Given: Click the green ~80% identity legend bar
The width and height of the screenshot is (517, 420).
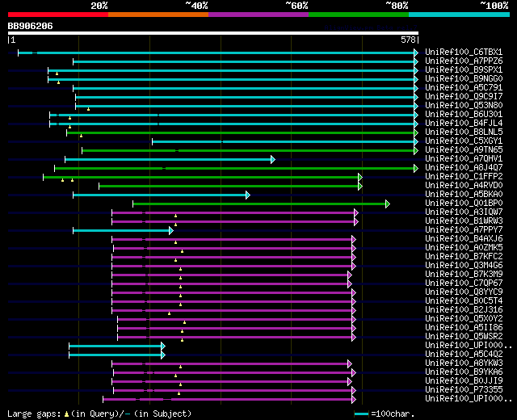Looking at the screenshot, I should point(359,15).
